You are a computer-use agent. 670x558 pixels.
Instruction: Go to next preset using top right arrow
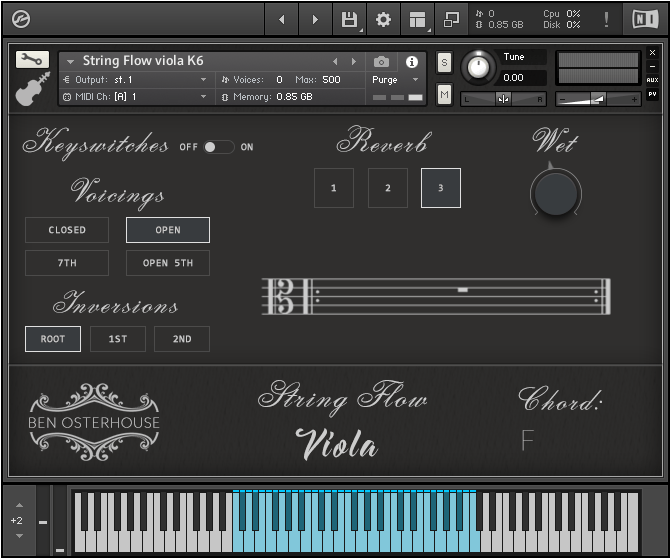click(x=315, y=19)
